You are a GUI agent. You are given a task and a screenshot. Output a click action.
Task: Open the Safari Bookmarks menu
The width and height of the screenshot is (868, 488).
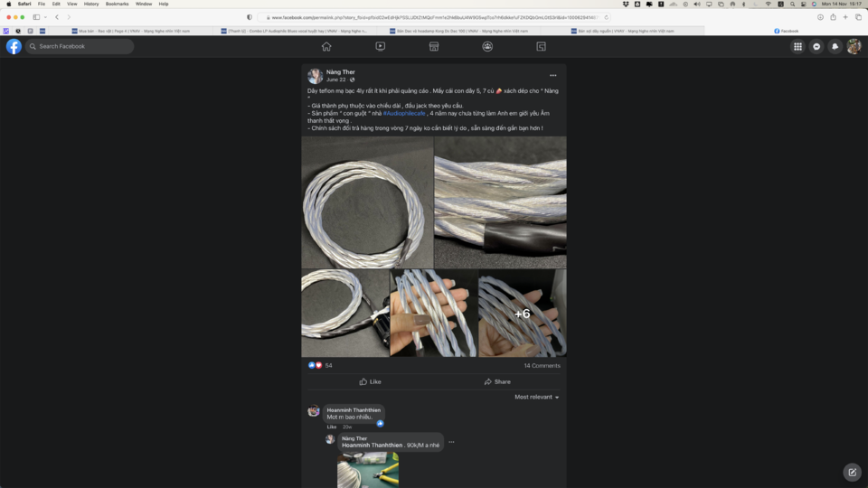117,4
